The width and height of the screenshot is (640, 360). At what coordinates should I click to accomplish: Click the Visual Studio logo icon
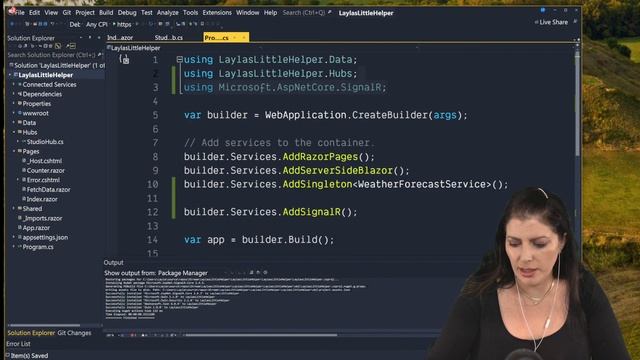click(x=11, y=11)
